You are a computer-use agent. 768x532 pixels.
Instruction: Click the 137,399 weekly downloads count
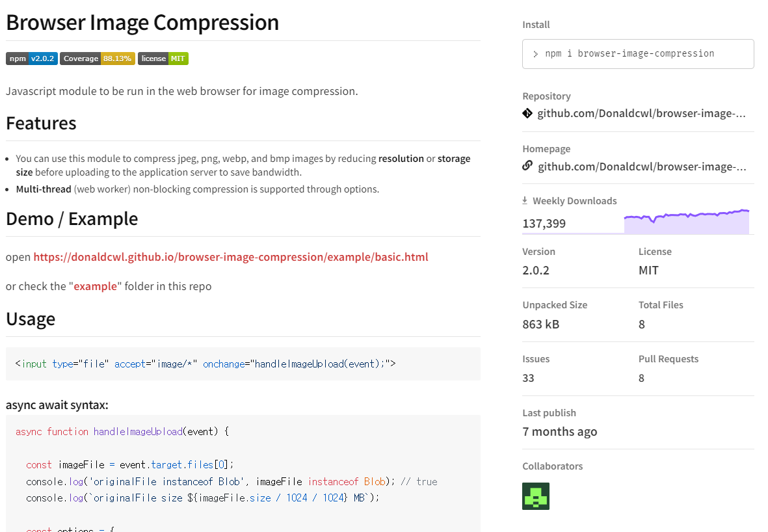(544, 224)
